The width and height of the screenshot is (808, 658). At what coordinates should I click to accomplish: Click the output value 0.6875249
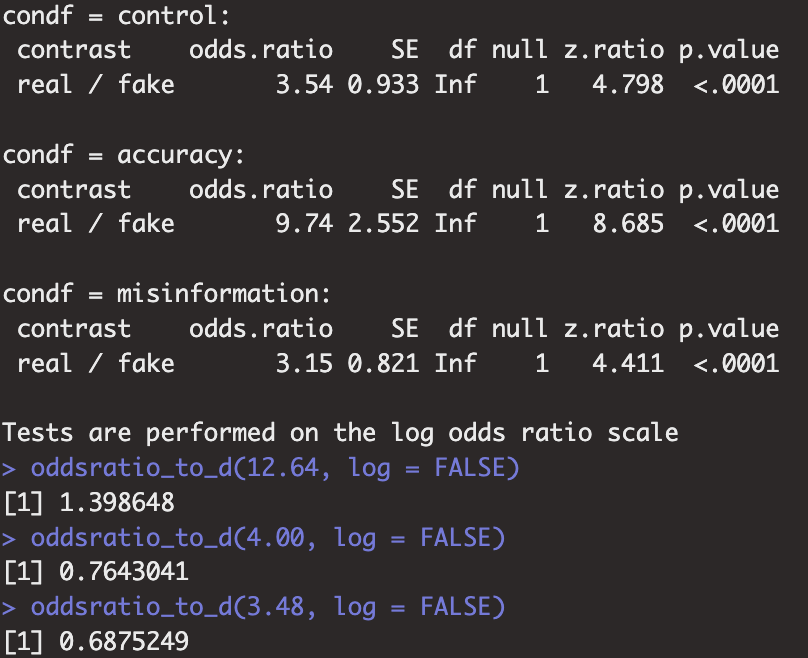coord(110,641)
